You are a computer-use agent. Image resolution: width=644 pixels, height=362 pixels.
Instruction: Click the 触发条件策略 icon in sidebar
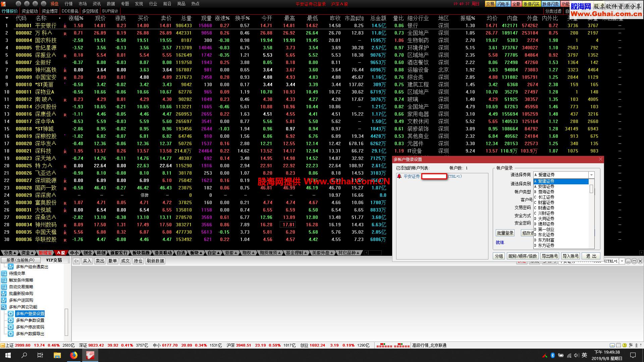point(4,280)
